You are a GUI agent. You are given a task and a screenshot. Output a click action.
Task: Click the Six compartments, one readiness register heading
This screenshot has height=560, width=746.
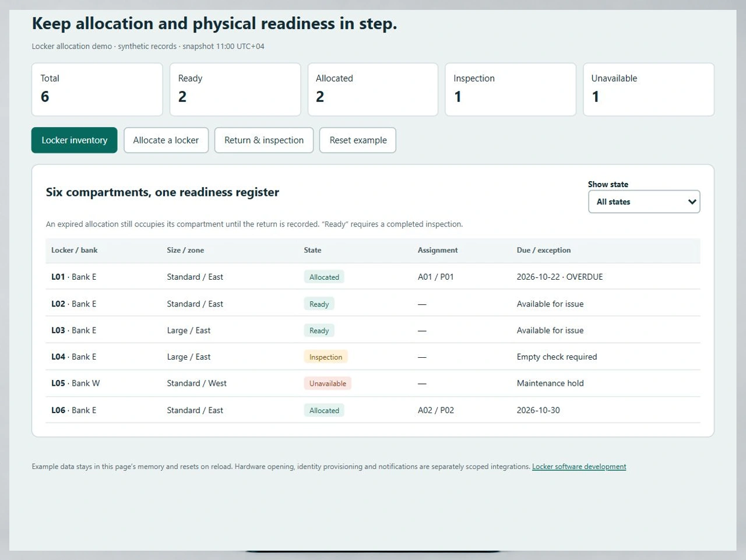coord(163,192)
